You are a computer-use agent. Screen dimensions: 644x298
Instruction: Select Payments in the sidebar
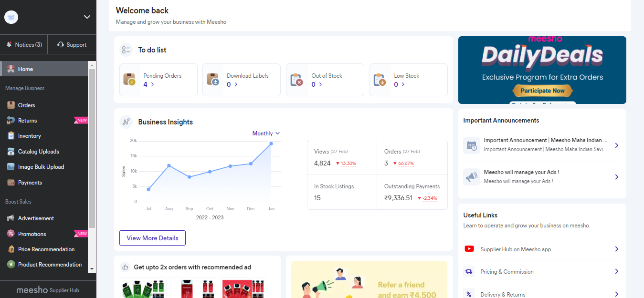(29, 182)
